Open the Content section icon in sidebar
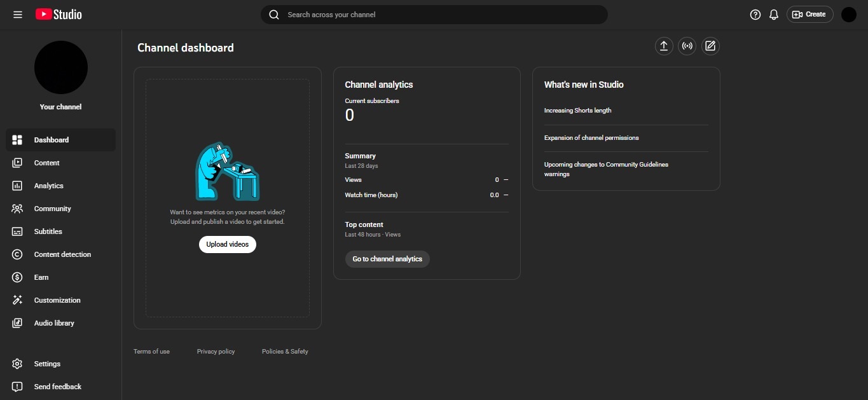The height and width of the screenshot is (400, 868). [x=17, y=163]
